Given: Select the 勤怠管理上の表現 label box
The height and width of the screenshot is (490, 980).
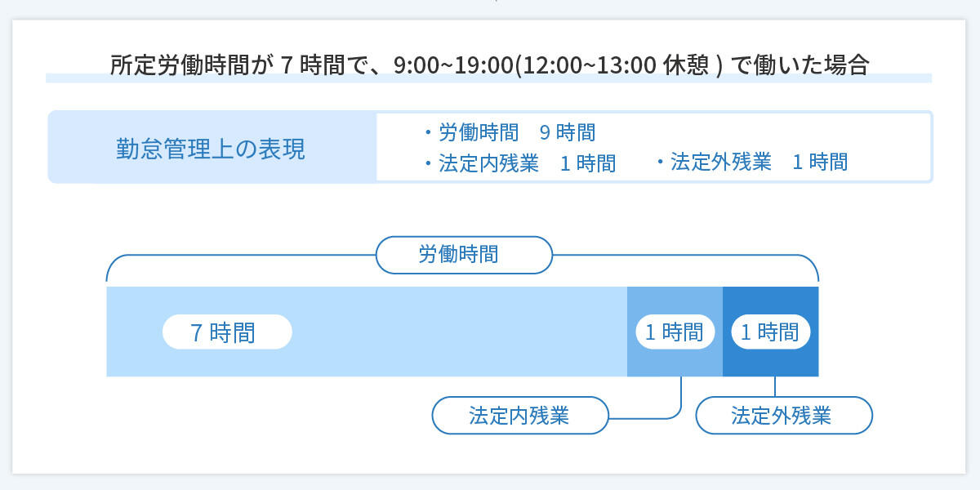Looking at the screenshot, I should click(x=212, y=148).
